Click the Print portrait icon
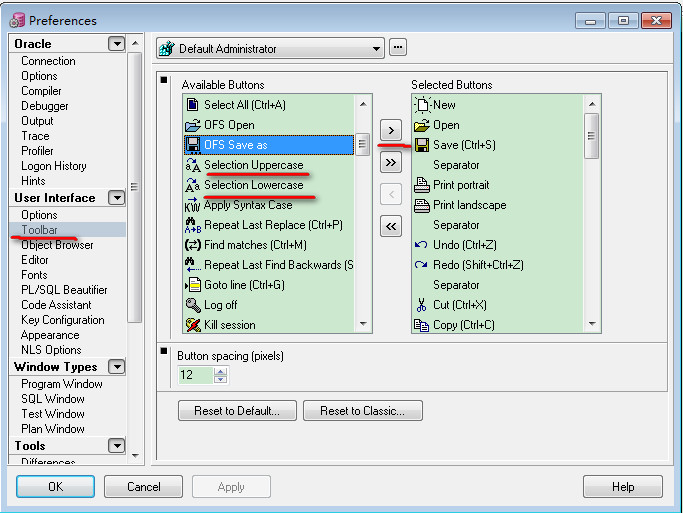The image size is (683, 513). click(422, 185)
